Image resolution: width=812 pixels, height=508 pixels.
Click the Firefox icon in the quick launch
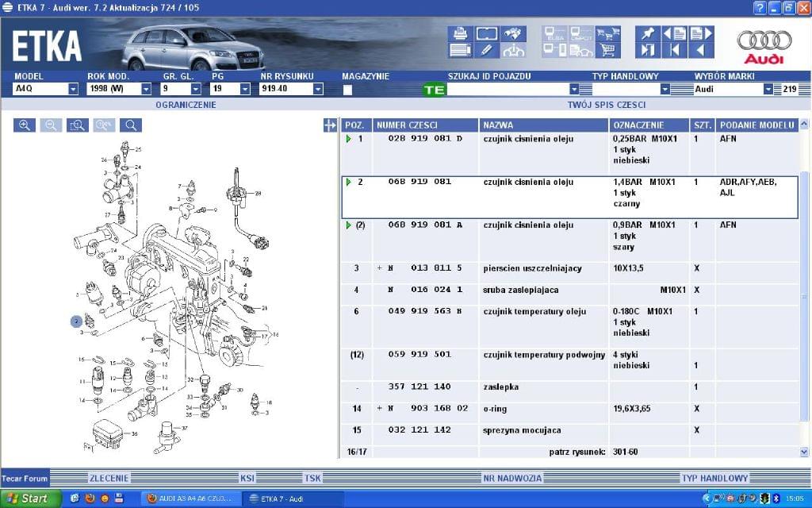click(90, 498)
